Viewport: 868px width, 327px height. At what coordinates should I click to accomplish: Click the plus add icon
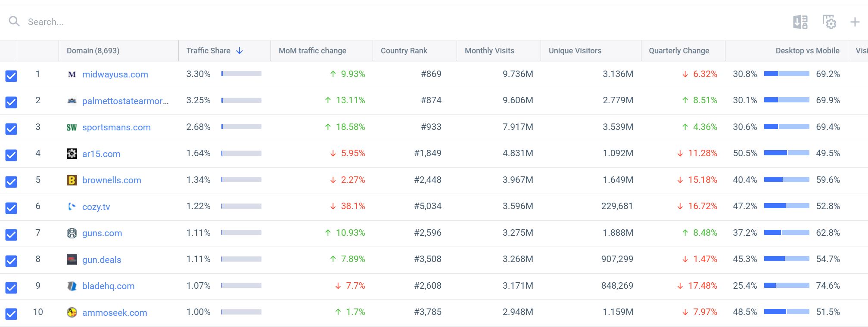pos(855,22)
